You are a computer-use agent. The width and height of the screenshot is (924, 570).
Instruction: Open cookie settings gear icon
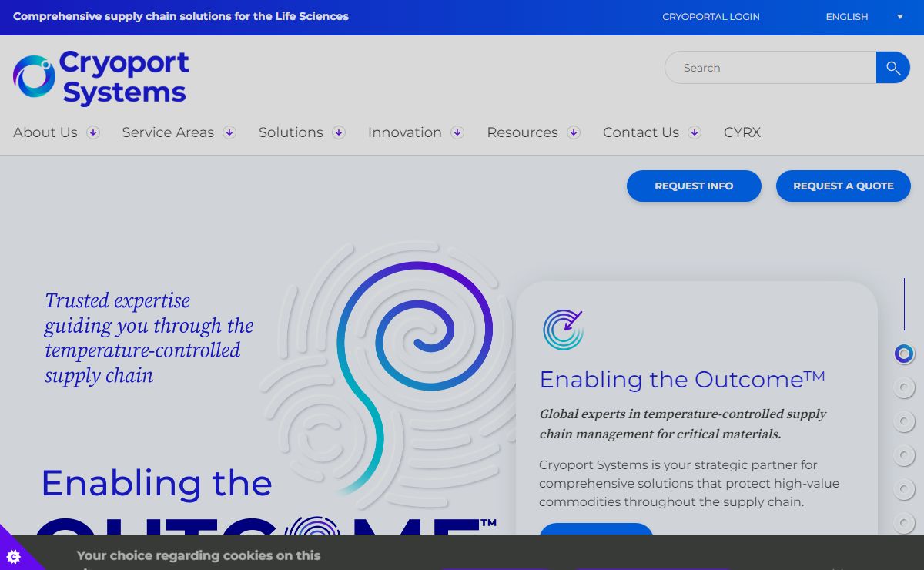click(13, 555)
